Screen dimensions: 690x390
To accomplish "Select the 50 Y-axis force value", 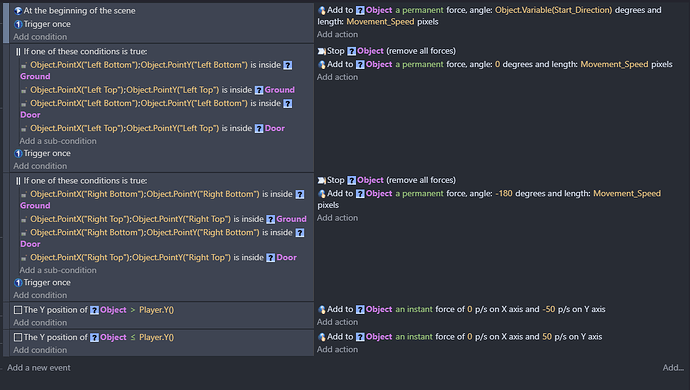I will coord(547,337).
